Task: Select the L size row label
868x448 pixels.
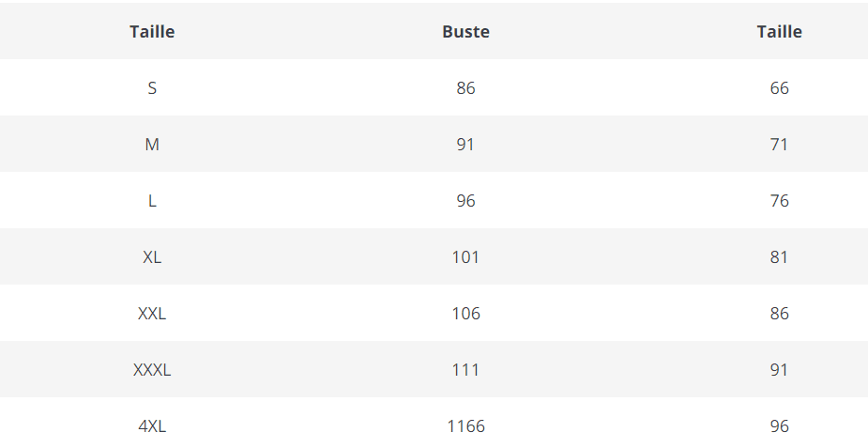Action: pyautogui.click(x=152, y=201)
